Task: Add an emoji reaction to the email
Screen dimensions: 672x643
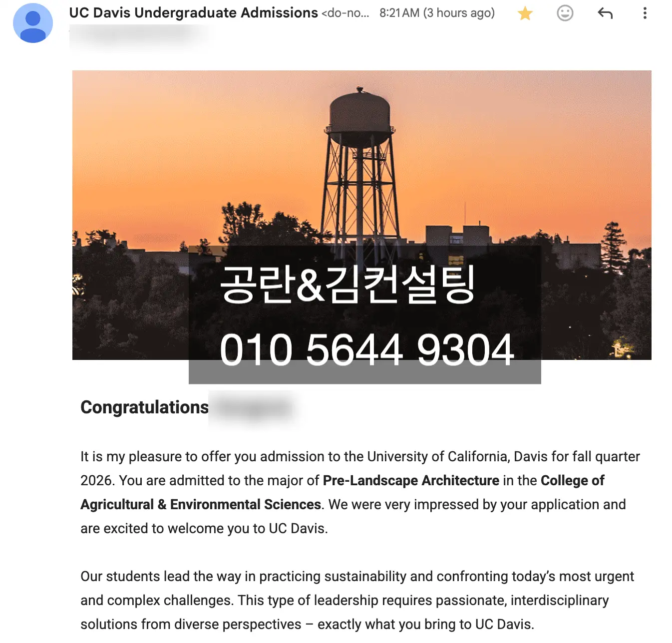Action: (x=565, y=13)
